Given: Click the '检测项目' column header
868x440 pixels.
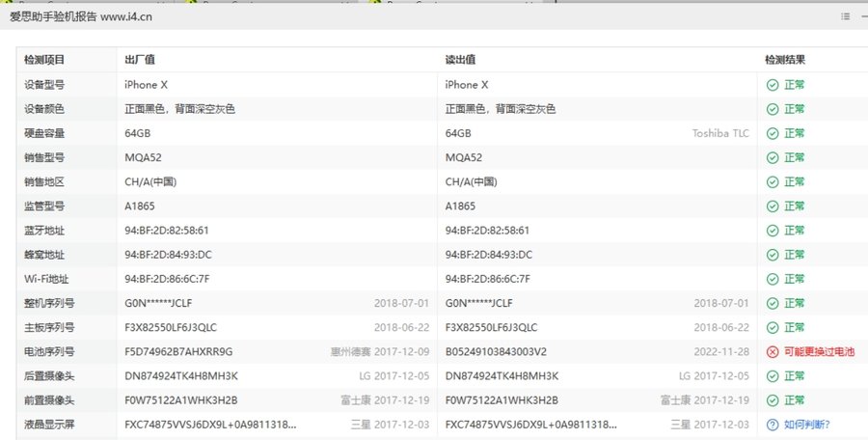Looking at the screenshot, I should point(44,60).
